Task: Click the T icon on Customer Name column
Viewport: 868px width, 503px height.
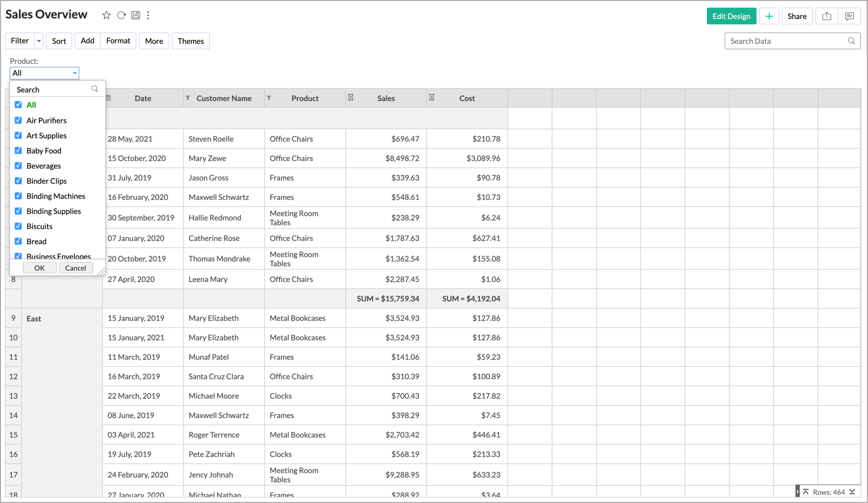Action: (188, 98)
